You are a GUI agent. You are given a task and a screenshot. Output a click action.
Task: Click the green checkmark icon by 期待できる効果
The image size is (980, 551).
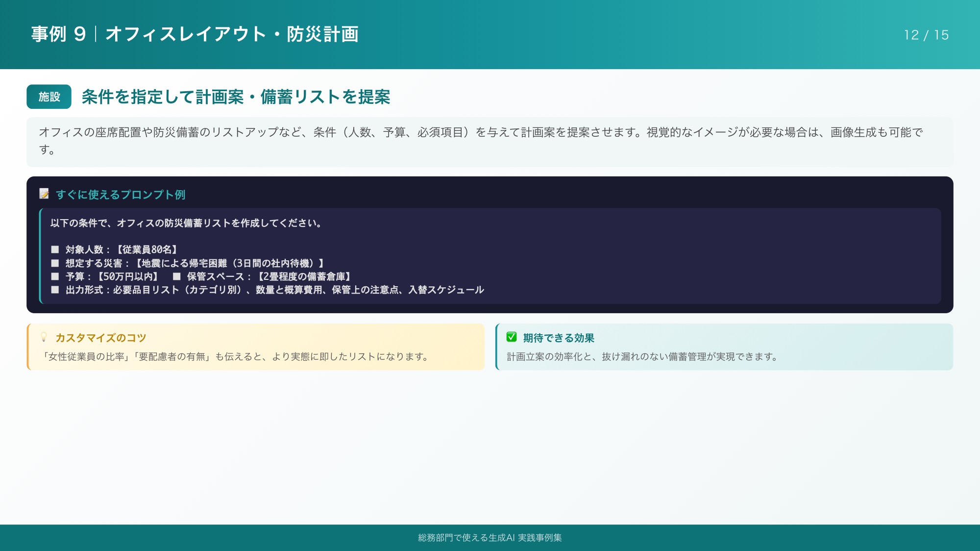512,337
